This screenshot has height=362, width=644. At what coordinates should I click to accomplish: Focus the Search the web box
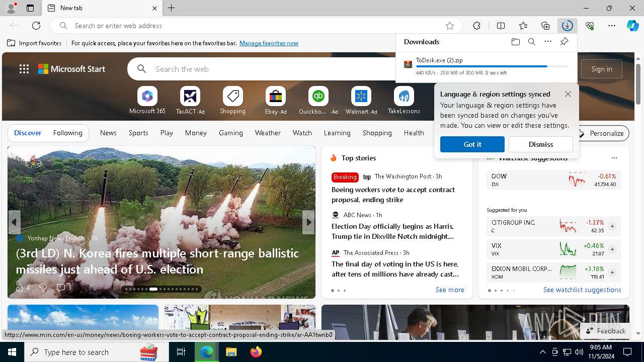coord(274,69)
